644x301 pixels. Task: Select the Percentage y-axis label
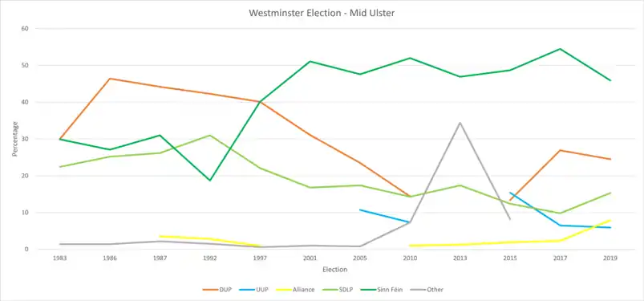14,139
